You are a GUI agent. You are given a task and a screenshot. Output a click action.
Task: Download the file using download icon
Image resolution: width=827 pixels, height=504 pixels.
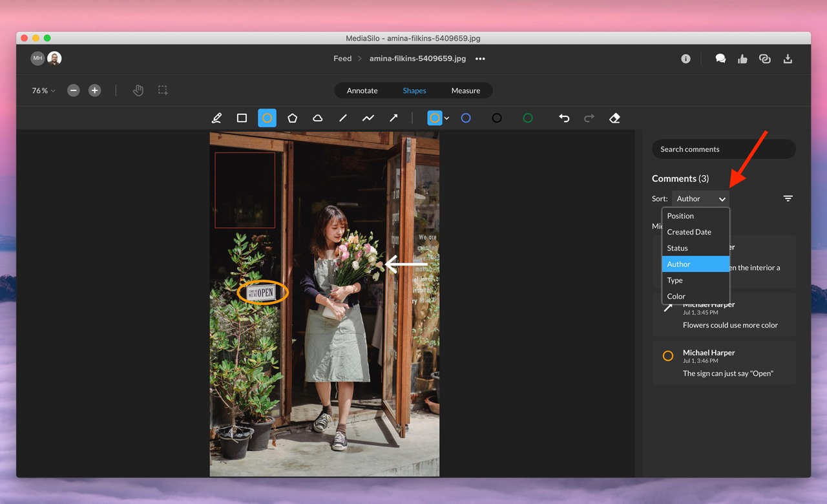[788, 59]
